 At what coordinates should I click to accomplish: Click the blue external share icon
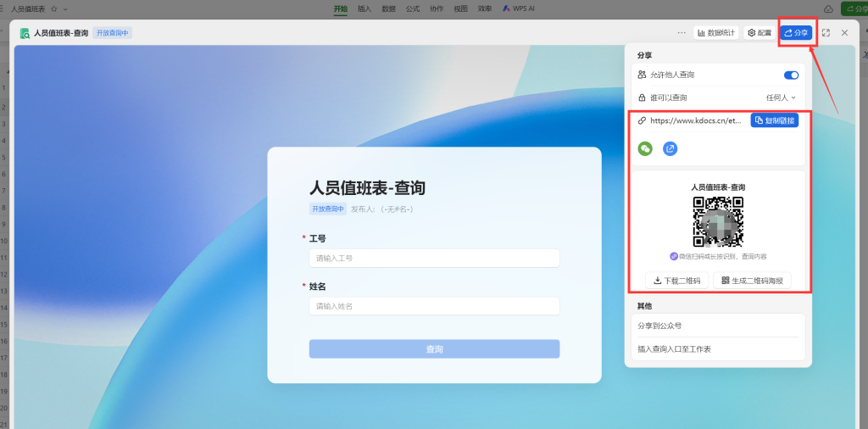670,148
